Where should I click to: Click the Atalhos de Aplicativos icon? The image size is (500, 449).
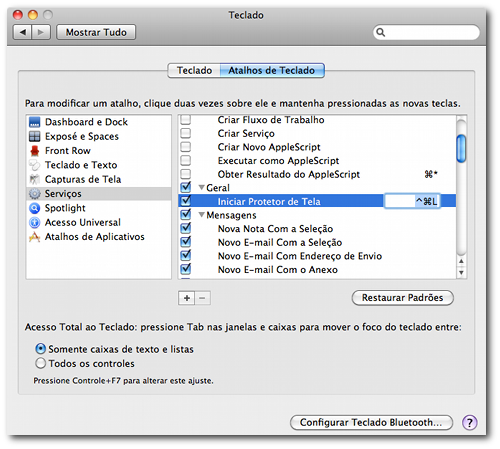coord(35,237)
